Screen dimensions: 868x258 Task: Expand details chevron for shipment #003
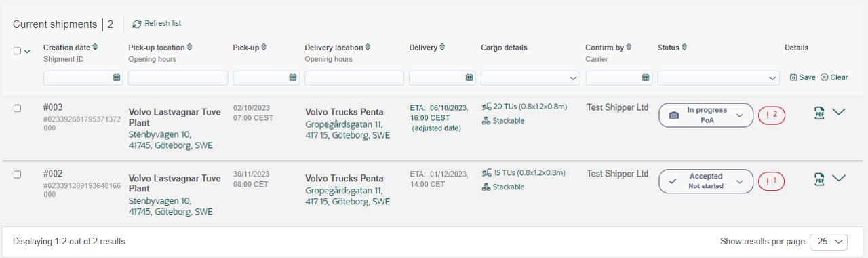point(839,112)
